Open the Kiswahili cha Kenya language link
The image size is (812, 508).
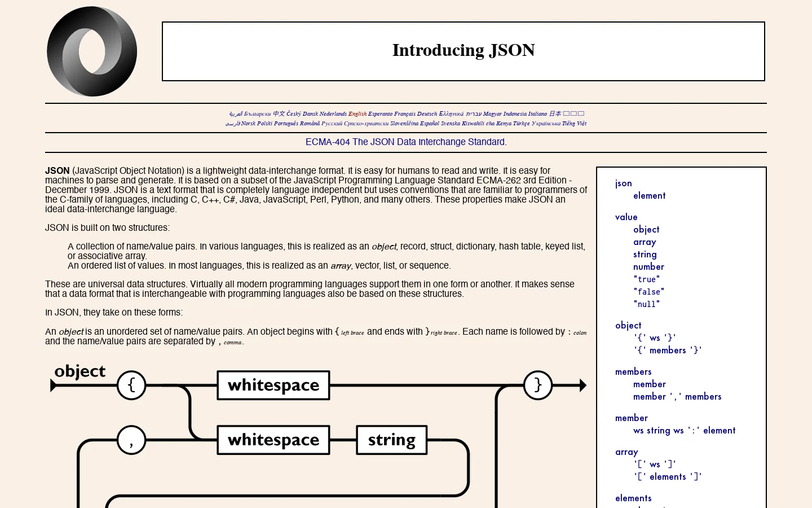[487, 124]
